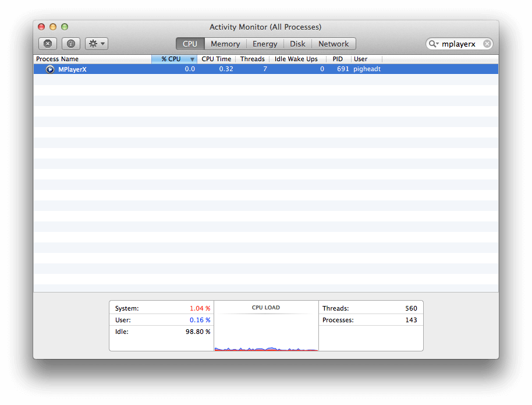Click the Threads total 560 value

click(x=411, y=308)
